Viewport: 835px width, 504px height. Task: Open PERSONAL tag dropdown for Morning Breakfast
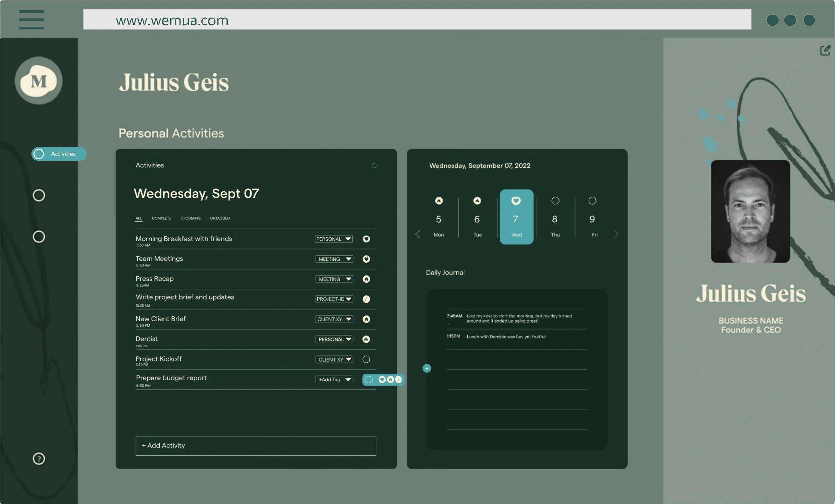pos(333,239)
